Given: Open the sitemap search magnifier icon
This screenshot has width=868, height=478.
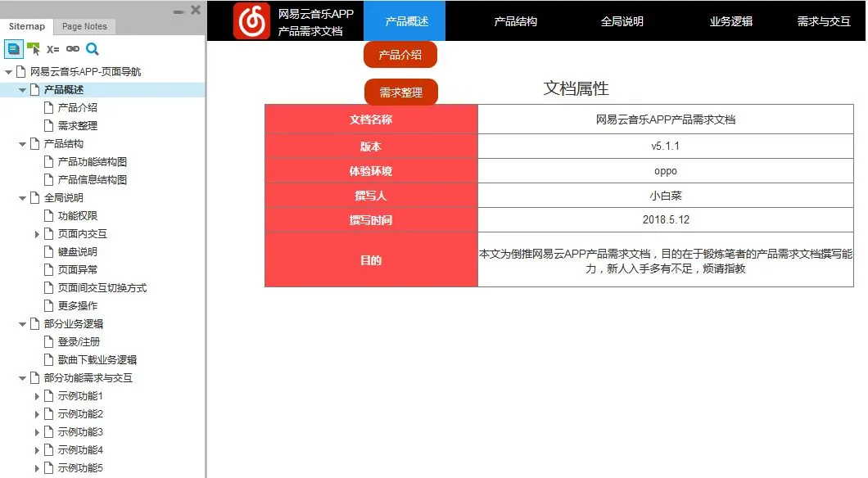Looking at the screenshot, I should point(93,49).
